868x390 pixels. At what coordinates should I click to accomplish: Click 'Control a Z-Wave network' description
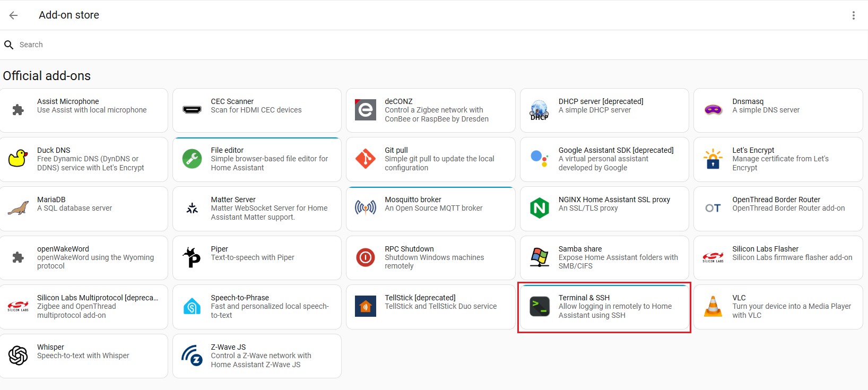[x=261, y=360]
